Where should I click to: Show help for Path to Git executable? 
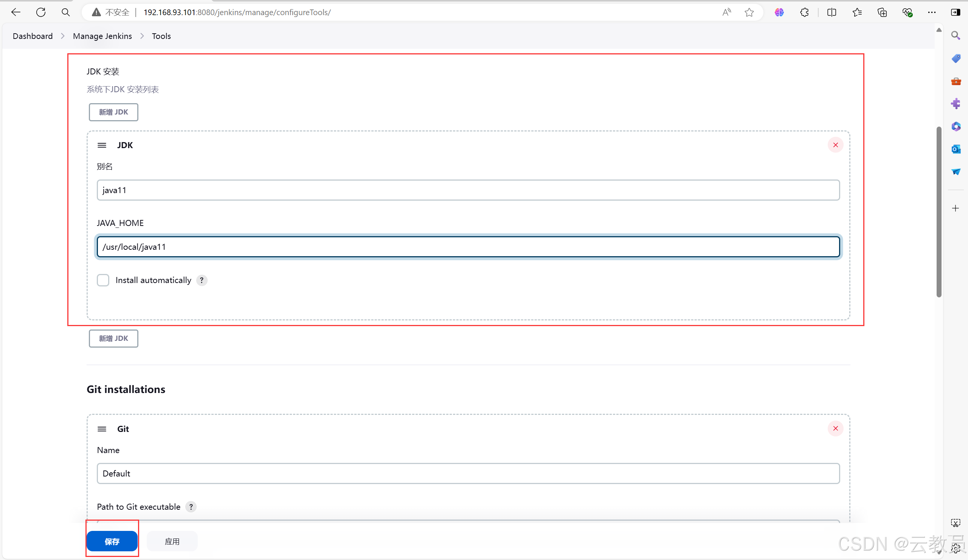point(191,507)
